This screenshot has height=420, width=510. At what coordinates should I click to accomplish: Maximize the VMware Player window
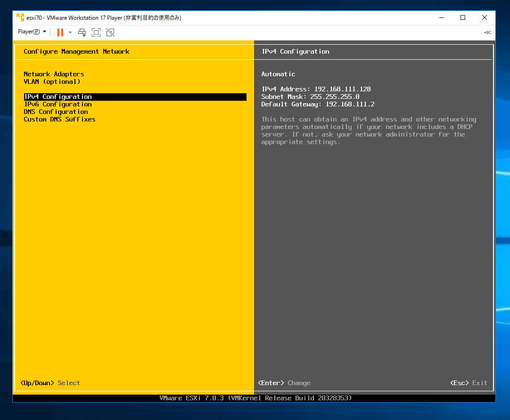[463, 17]
